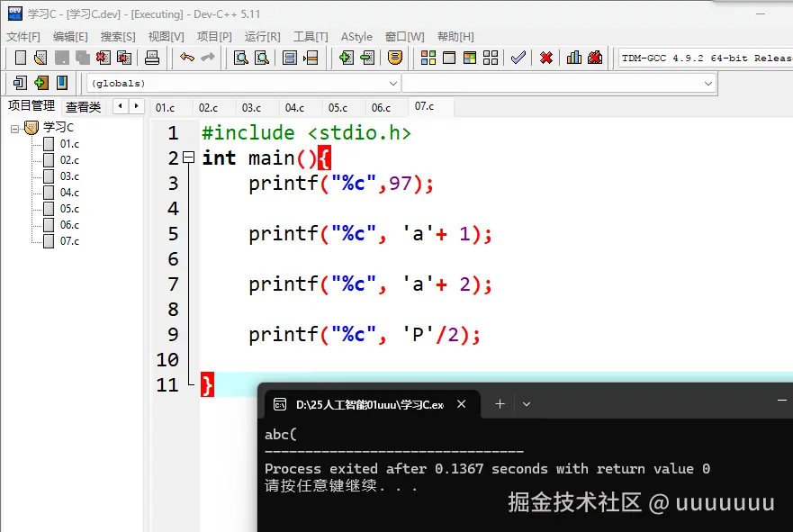
Task: Click the Save All toolbar icon
Action: [83, 58]
